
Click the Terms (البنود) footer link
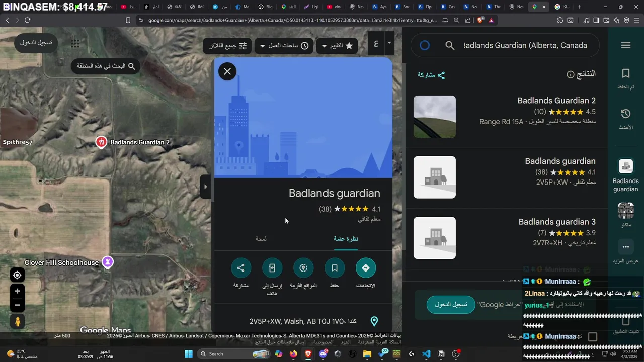coord(346,342)
